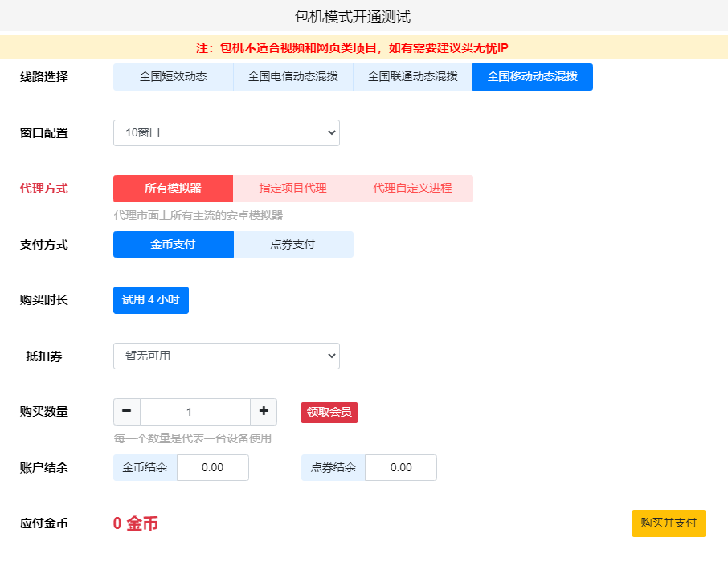Choose 点券支付 payment method
728x562 pixels.
[292, 245]
